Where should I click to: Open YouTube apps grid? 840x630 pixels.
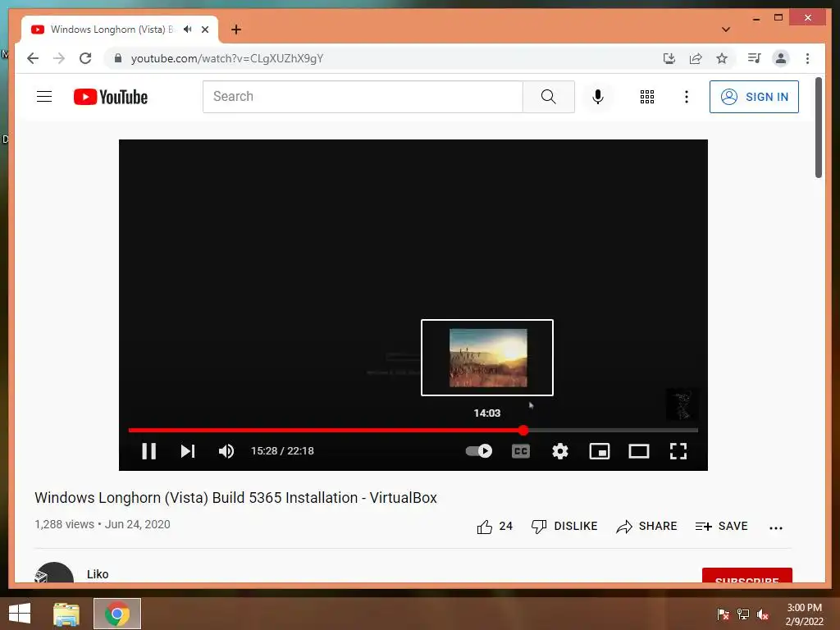pos(647,97)
